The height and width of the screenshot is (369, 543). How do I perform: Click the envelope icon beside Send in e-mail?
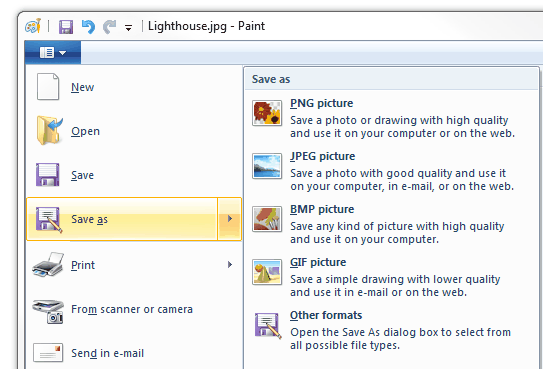click(x=48, y=352)
